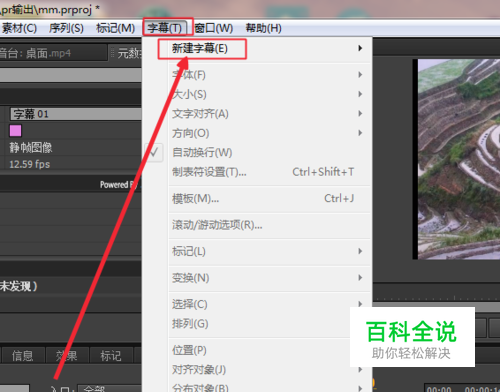
Task: Expand the 对齐对象(J) submenu arrow
Action: (360, 369)
